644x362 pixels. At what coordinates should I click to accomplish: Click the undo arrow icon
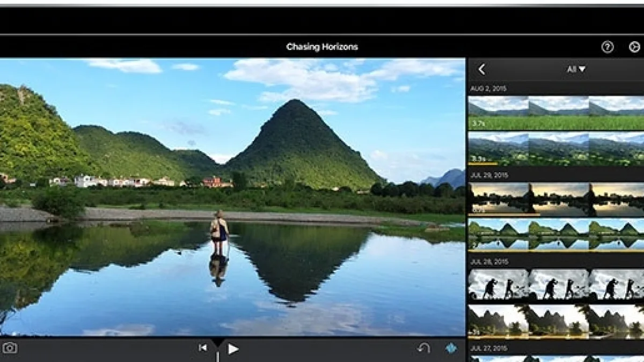(423, 348)
